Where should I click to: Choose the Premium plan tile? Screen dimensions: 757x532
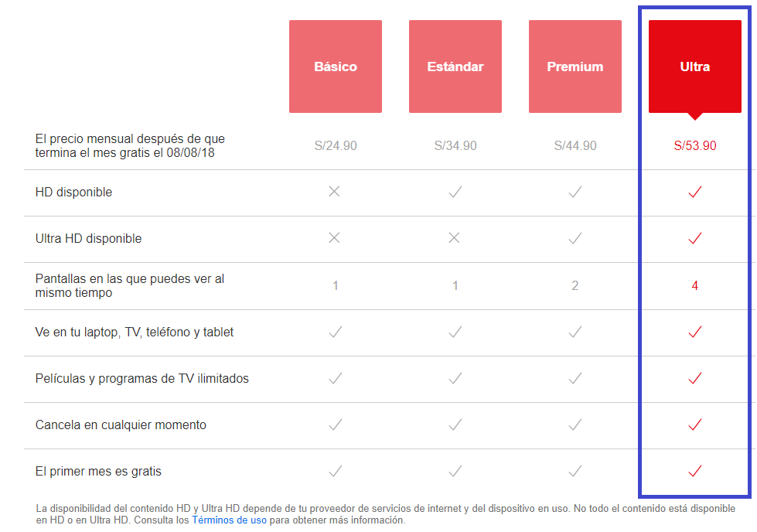coord(575,66)
